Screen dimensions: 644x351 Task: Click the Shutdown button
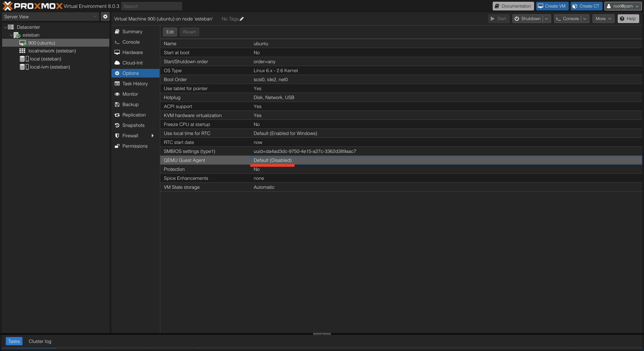[528, 19]
